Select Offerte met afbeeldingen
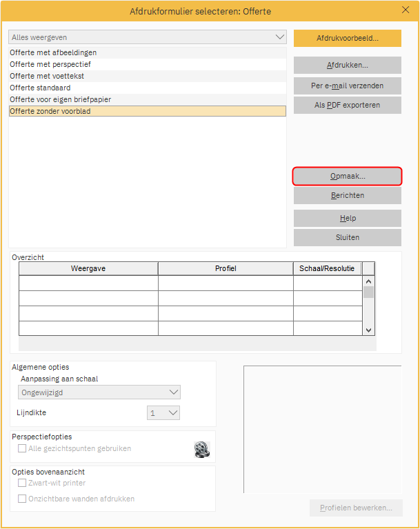 [x=148, y=52]
